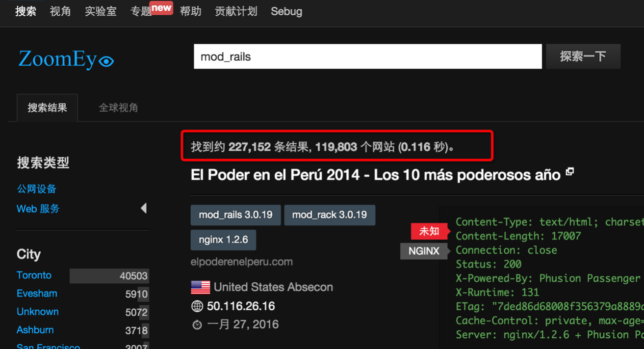Click the Unknown count 5072

(136, 312)
